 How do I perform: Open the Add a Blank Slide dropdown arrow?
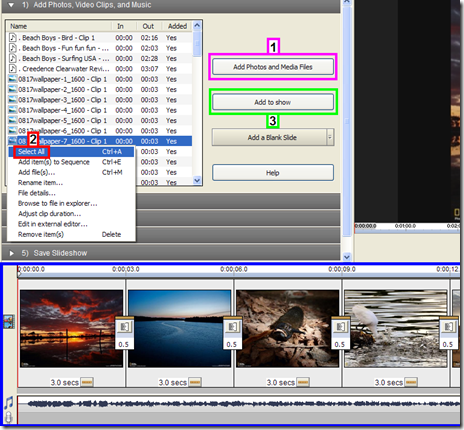pyautogui.click(x=330, y=137)
